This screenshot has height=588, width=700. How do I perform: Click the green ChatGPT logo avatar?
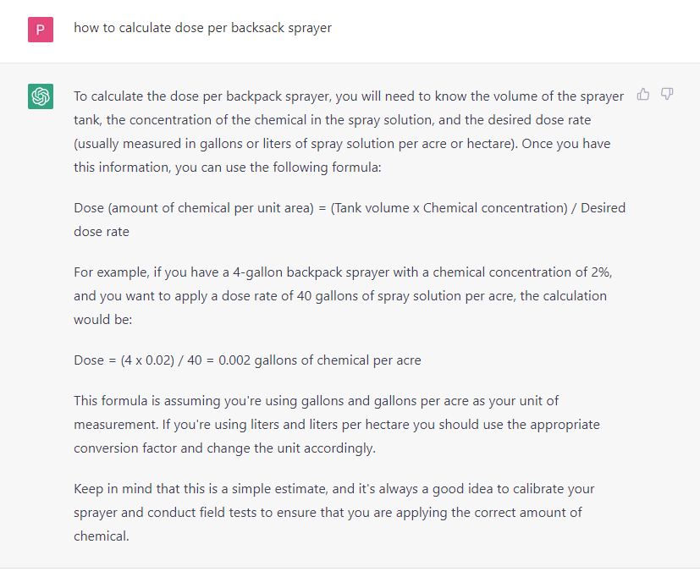41,96
